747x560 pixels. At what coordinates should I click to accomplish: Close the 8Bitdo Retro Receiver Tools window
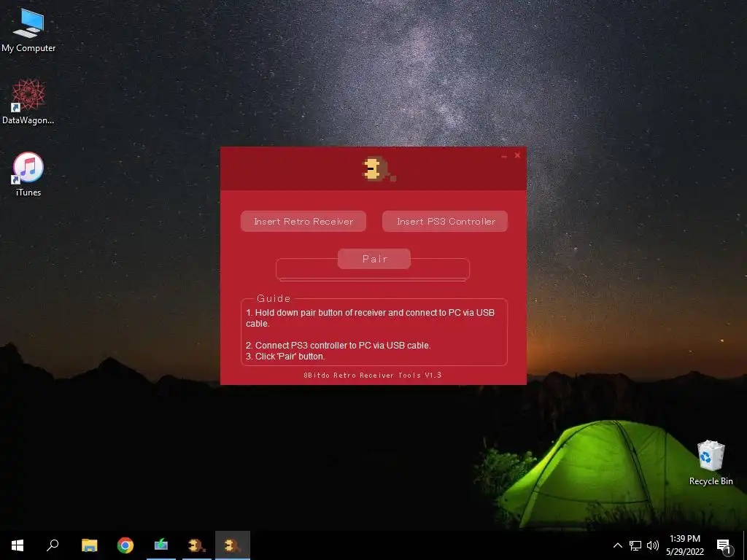click(517, 155)
